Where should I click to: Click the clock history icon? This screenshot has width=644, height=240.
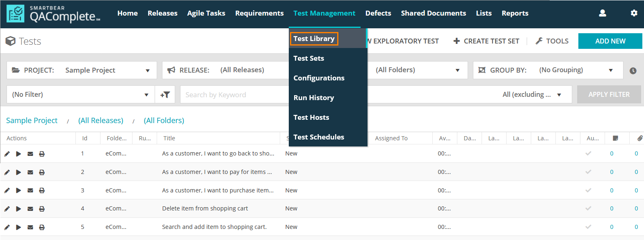coord(633,71)
